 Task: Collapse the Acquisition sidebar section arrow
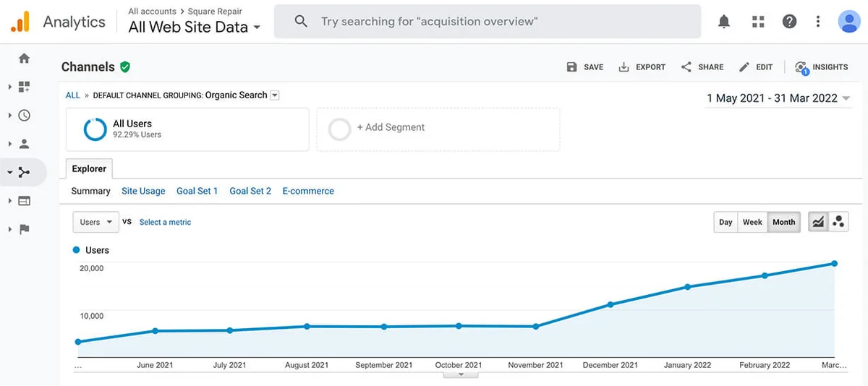10,172
